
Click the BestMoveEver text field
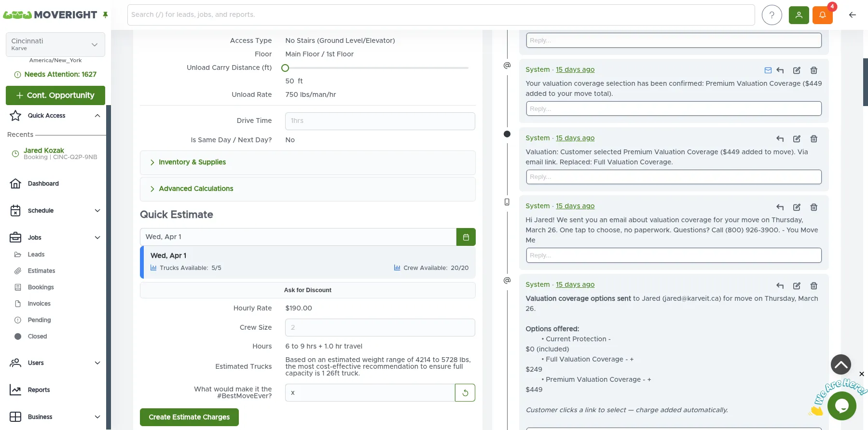click(370, 393)
